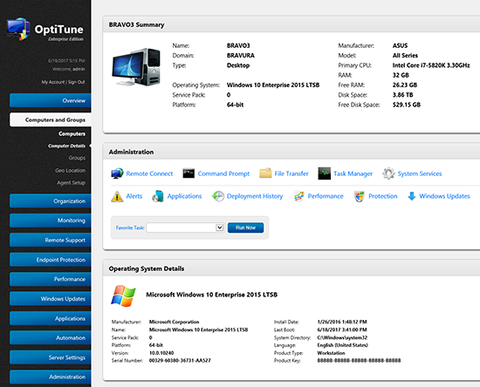Open the System Services gear icon

pos(388,173)
